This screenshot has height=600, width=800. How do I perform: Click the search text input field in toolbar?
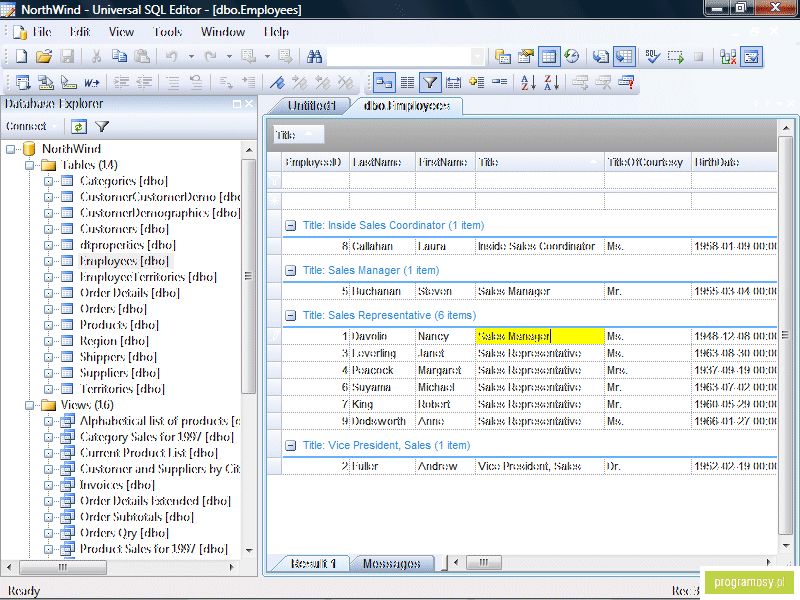point(399,56)
